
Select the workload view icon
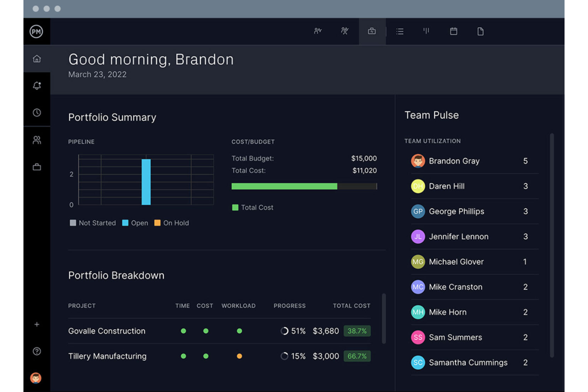click(426, 31)
